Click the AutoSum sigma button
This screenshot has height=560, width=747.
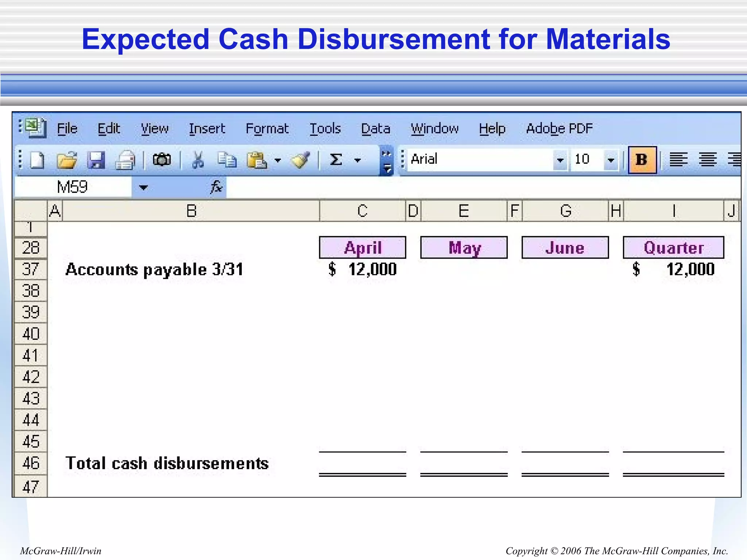pos(336,160)
